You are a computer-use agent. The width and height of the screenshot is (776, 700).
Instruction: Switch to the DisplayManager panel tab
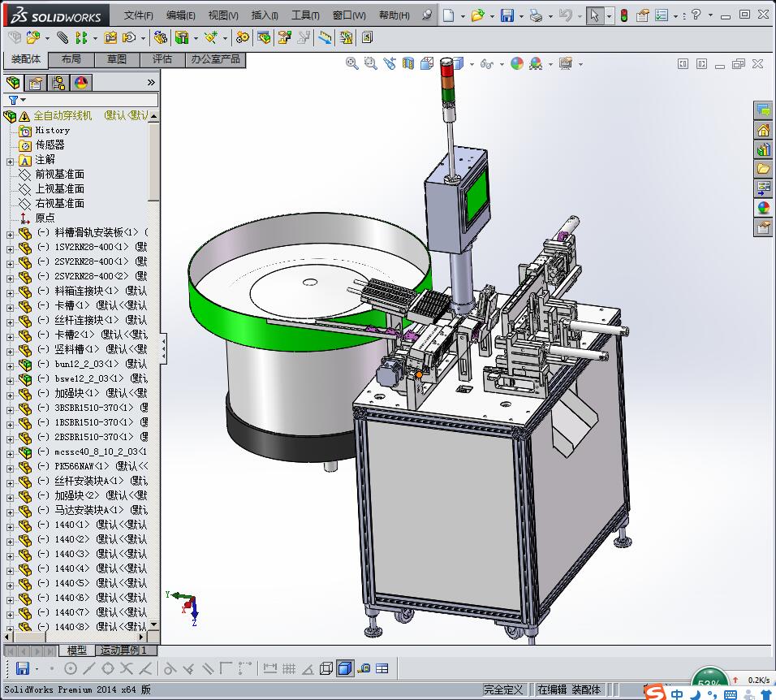[x=81, y=83]
